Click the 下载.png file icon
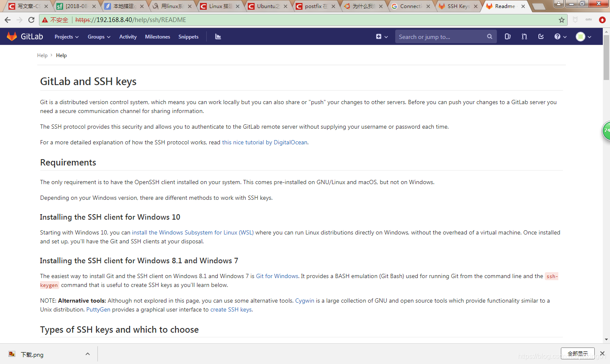Image resolution: width=610 pixels, height=364 pixels. click(12, 354)
